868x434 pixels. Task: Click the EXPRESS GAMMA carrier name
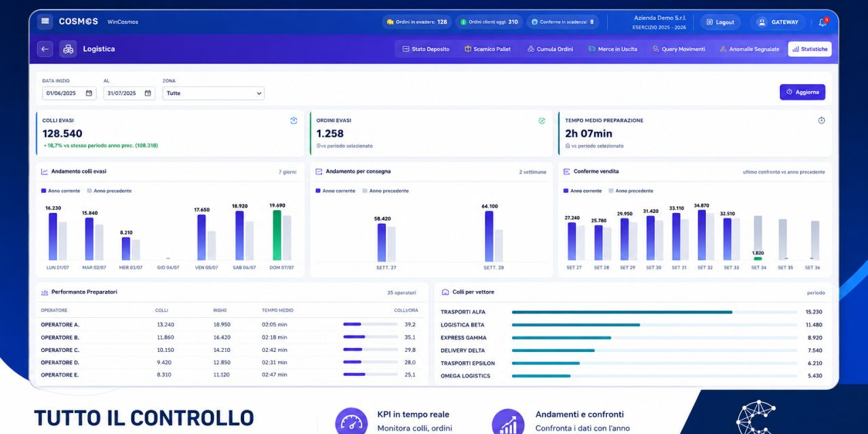coord(464,338)
